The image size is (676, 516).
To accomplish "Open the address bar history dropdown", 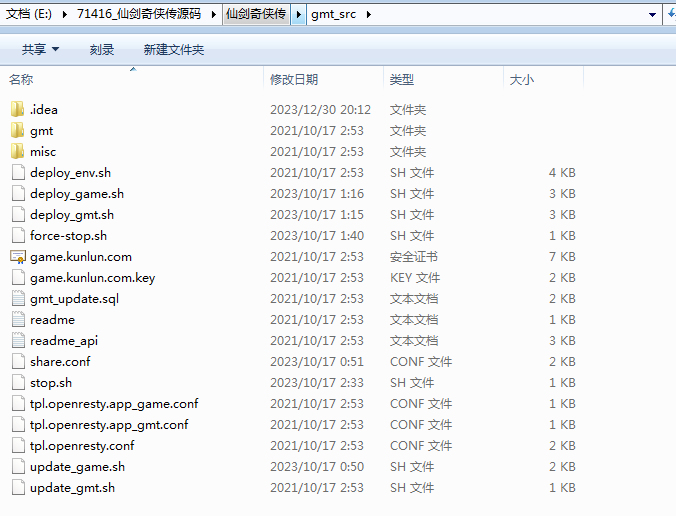I will pyautogui.click(x=652, y=15).
